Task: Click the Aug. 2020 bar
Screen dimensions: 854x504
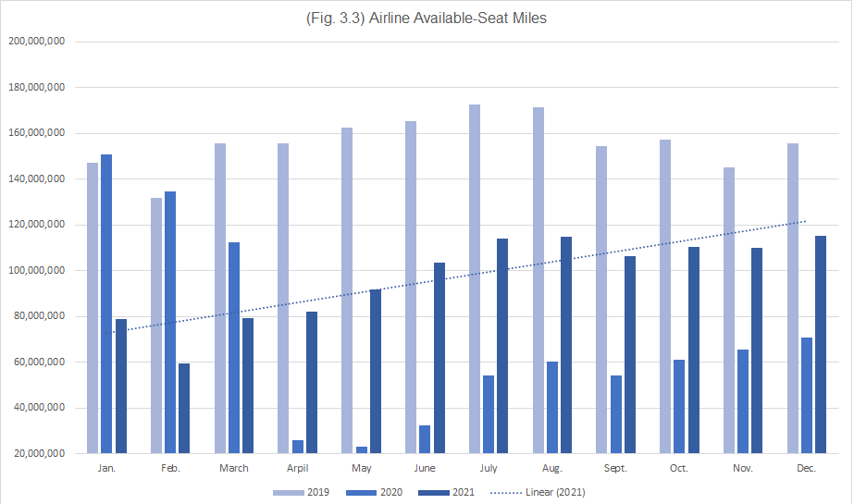Action: [x=552, y=408]
